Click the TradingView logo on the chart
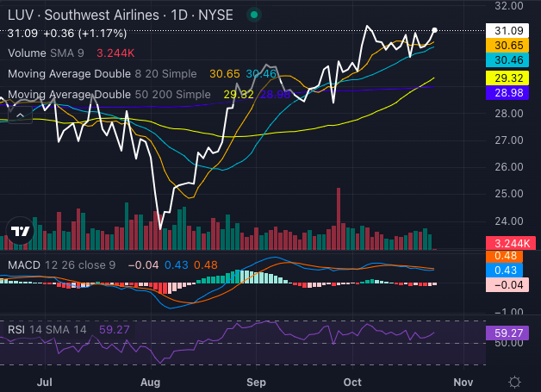 click(19, 230)
